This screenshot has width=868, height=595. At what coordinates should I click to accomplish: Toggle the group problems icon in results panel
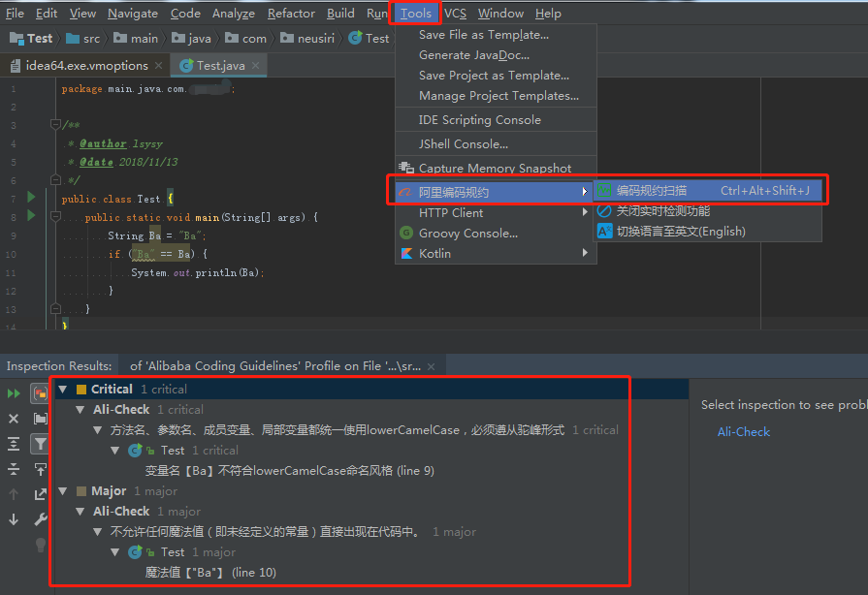click(x=40, y=393)
